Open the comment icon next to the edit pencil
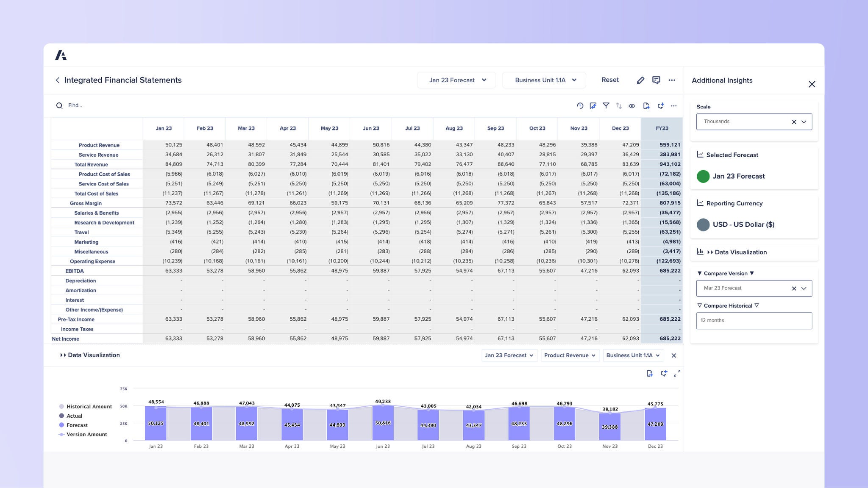This screenshot has height=488, width=868. pyautogui.click(x=657, y=80)
